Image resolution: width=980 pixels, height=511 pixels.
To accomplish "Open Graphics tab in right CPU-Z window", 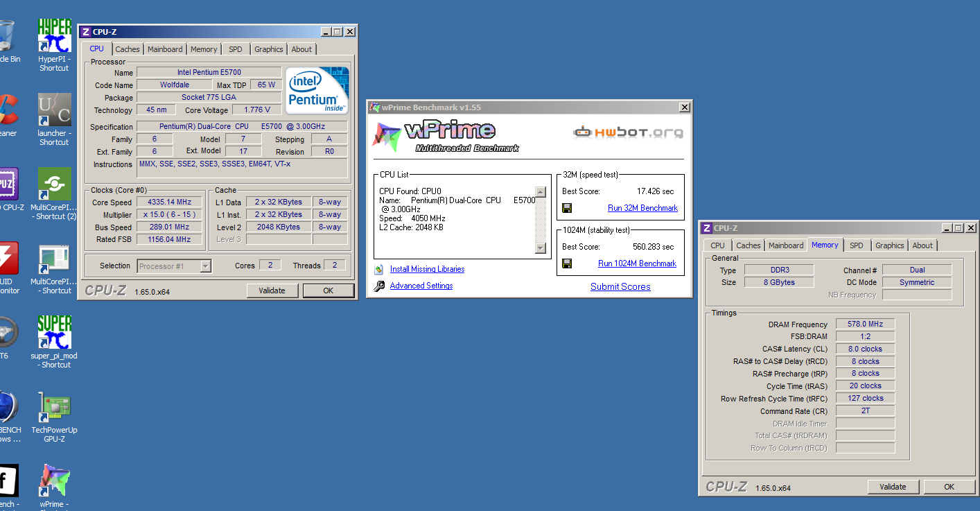I will 890,245.
